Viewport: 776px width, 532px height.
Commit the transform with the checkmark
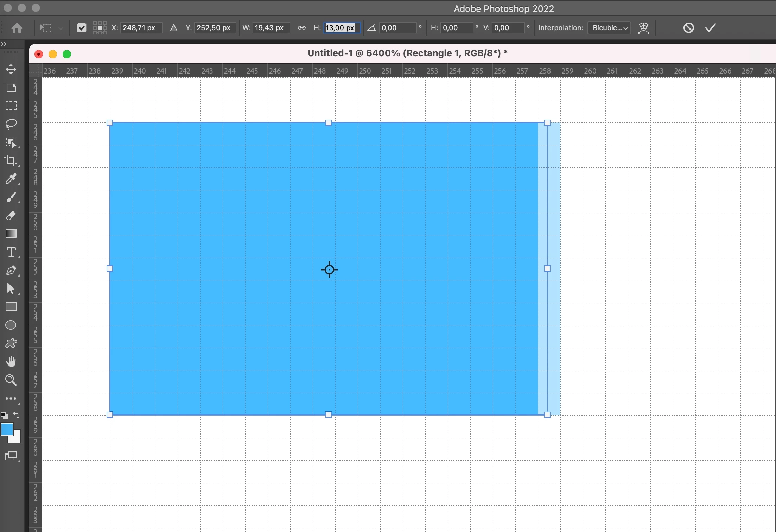coord(711,28)
